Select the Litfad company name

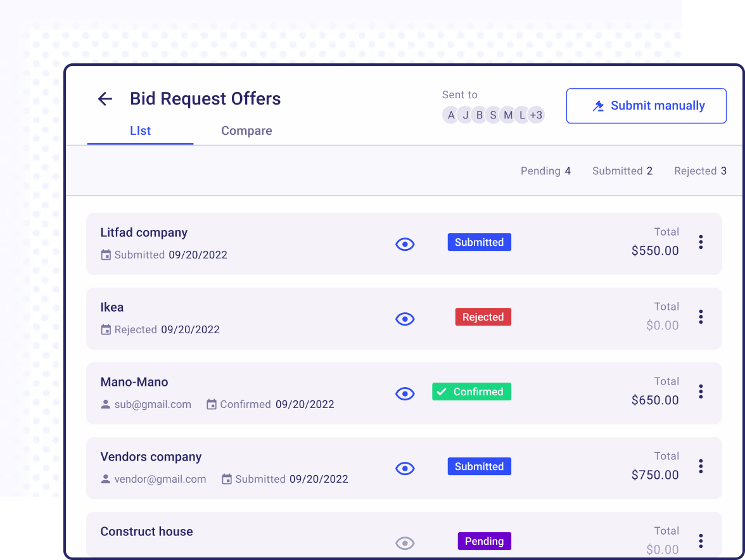coord(144,232)
